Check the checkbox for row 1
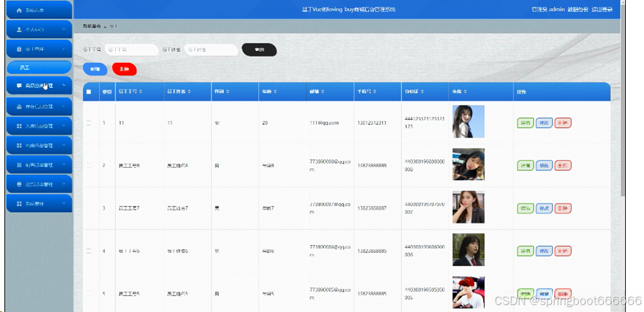The width and height of the screenshot is (644, 312). (x=89, y=123)
